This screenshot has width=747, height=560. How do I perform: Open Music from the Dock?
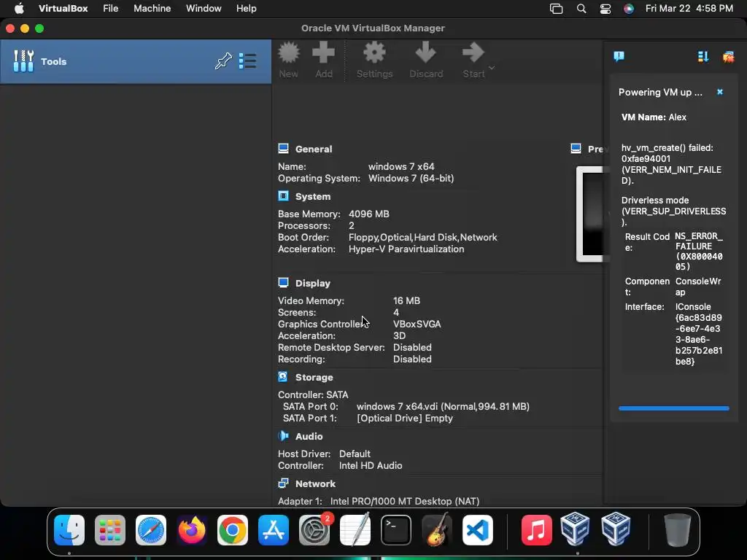(x=537, y=530)
